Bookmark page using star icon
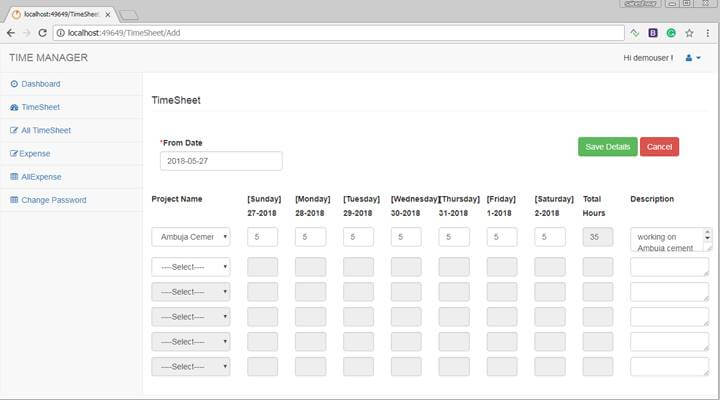 coord(689,33)
